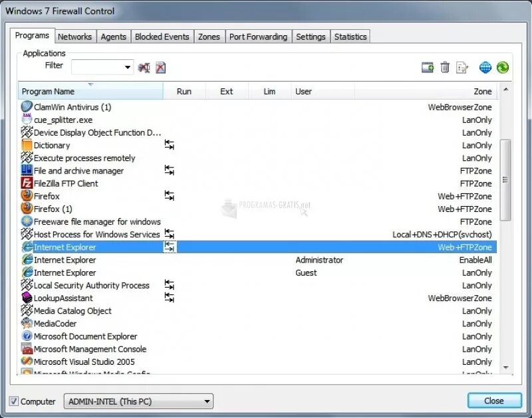
Task: Click the filter apply icon beside Filter dropdown
Action: pyautogui.click(x=144, y=68)
